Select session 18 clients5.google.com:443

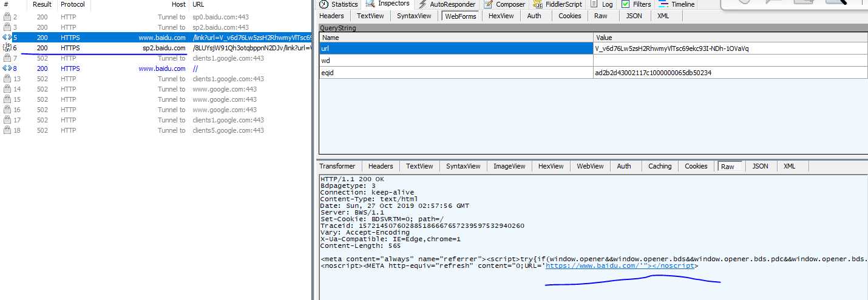point(228,130)
